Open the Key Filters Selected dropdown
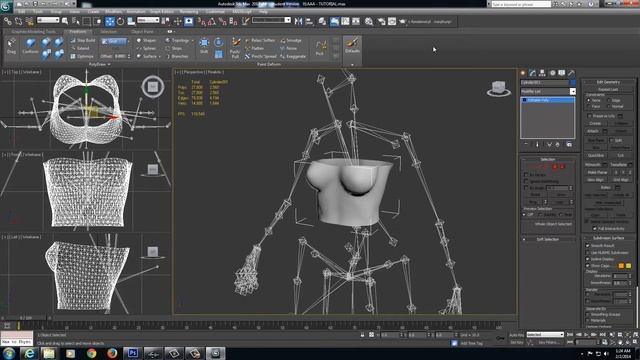 click(x=545, y=335)
